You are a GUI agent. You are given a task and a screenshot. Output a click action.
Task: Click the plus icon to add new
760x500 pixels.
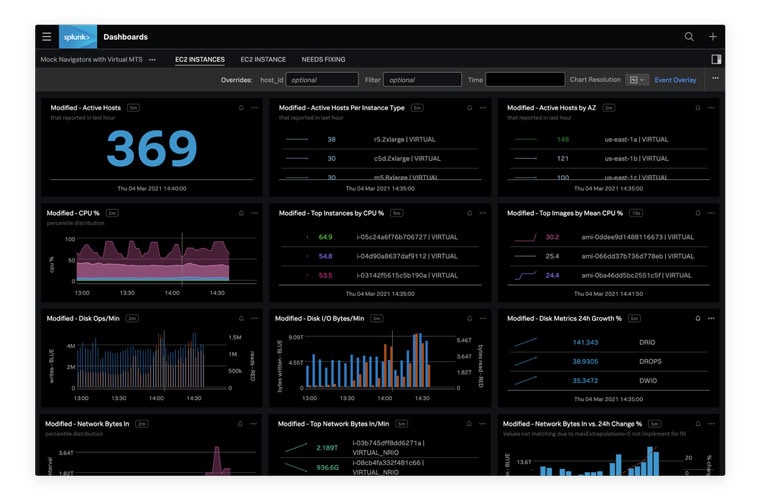713,37
